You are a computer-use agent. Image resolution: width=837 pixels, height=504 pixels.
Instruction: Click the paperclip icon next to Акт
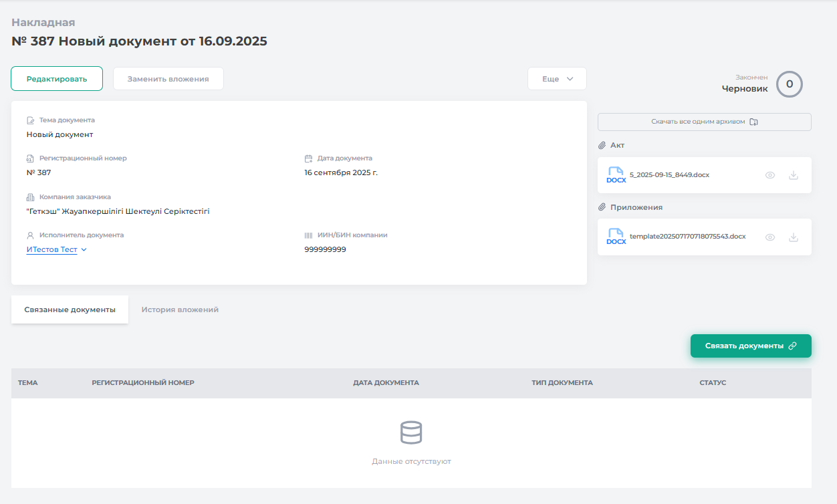[x=602, y=145]
